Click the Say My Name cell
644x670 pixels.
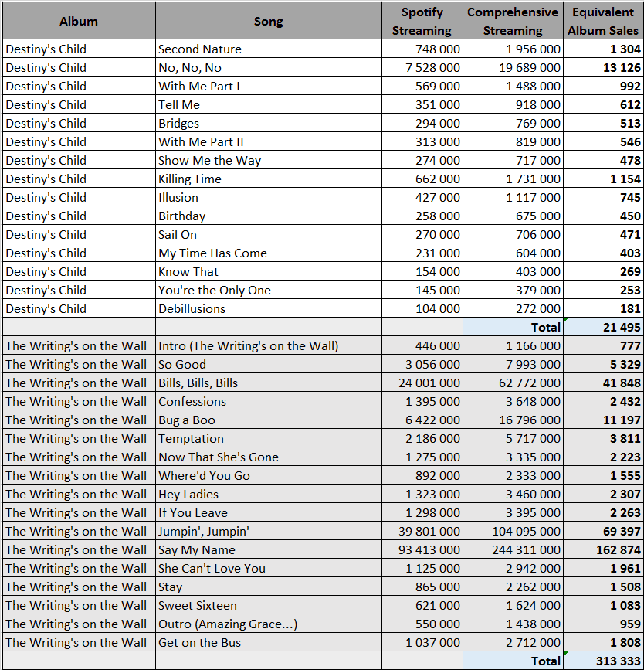[x=269, y=549]
